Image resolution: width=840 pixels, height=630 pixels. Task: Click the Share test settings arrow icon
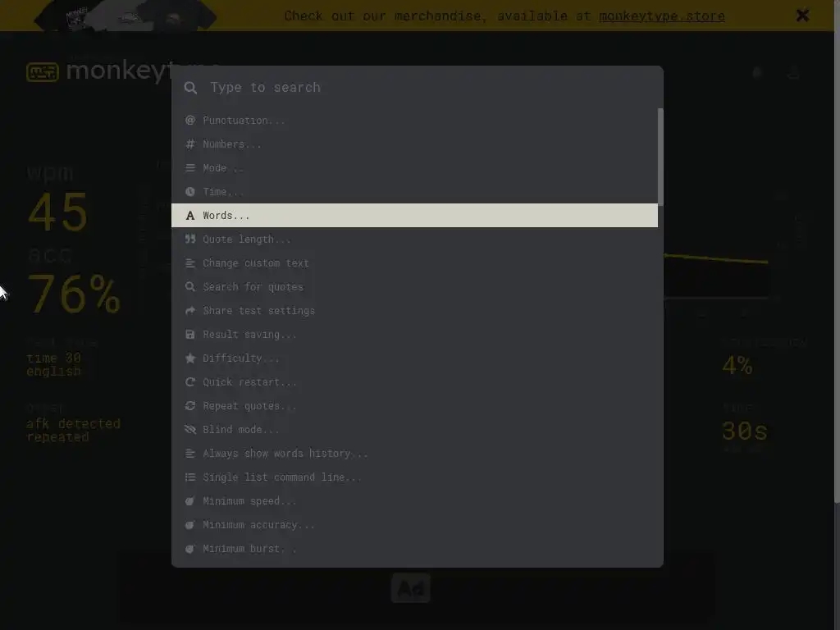pos(190,310)
